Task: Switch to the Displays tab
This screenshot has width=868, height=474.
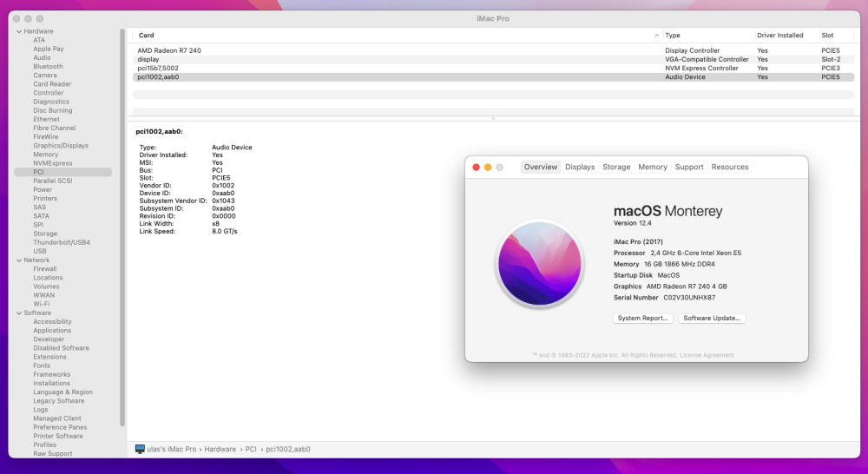Action: pyautogui.click(x=580, y=167)
